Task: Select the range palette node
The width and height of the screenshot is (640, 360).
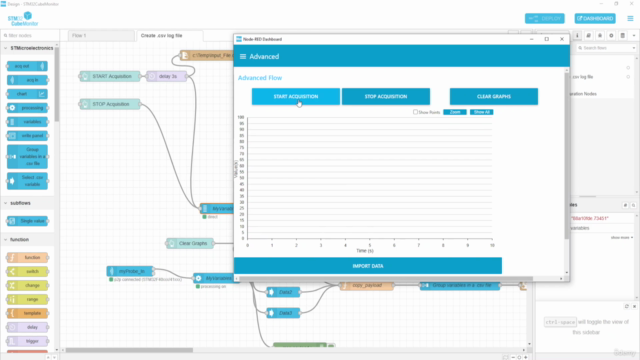Action: tap(27, 299)
